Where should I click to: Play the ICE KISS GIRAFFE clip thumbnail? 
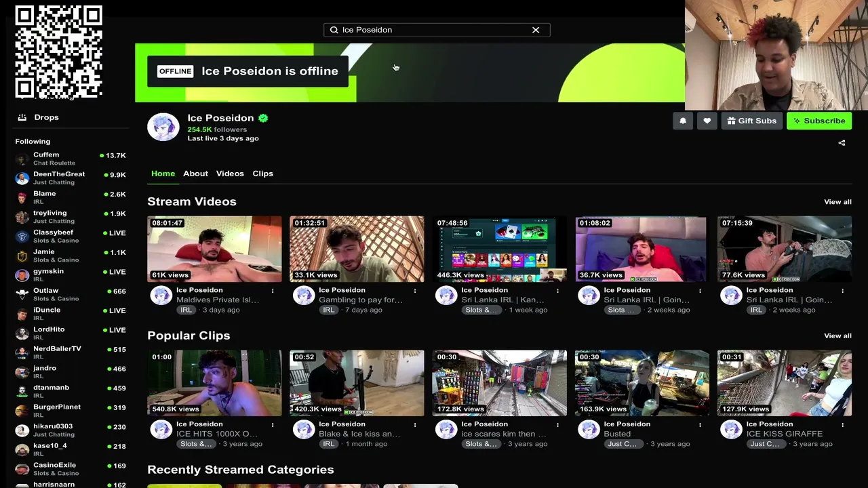pos(784,383)
